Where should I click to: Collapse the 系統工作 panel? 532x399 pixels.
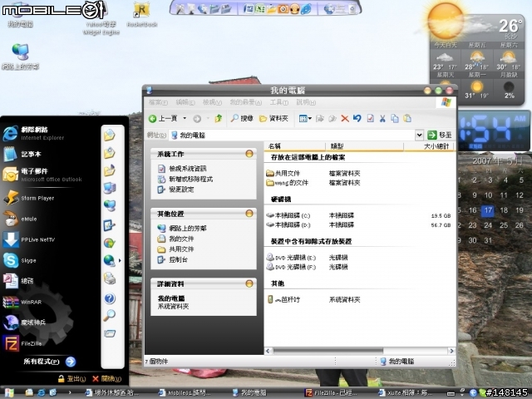tap(249, 154)
